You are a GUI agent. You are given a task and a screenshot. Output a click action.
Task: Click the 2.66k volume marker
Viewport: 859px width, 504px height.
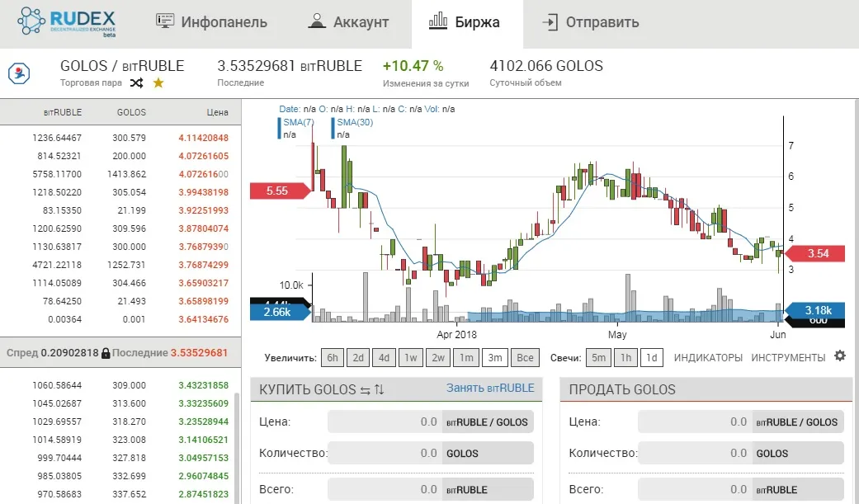pyautogui.click(x=280, y=312)
